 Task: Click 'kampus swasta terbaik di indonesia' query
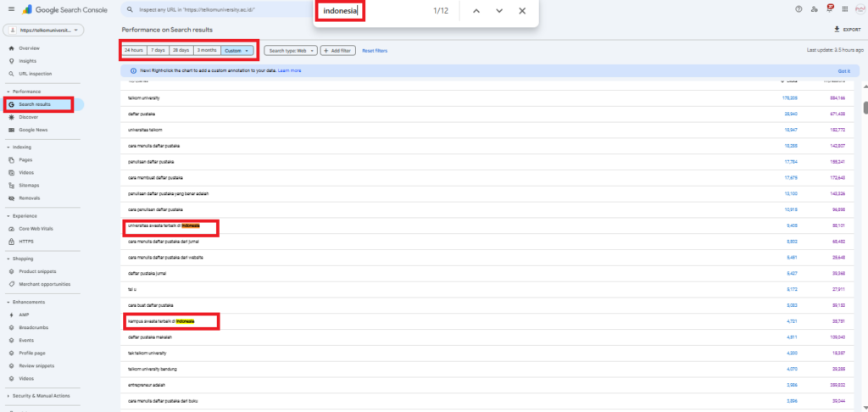click(488, 321)
